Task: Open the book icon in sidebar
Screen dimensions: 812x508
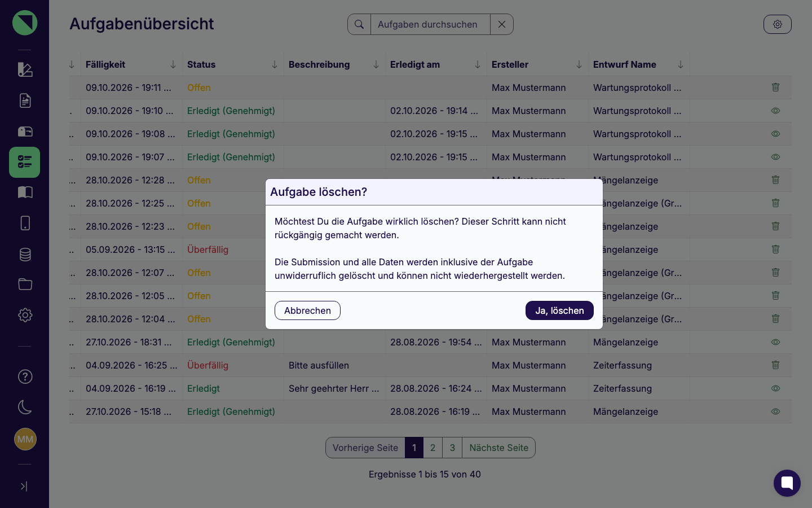Action: (x=25, y=192)
